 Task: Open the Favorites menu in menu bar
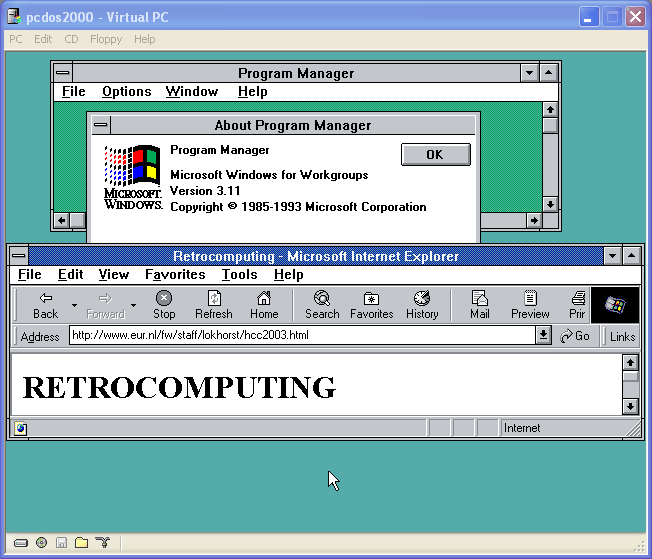[x=175, y=275]
